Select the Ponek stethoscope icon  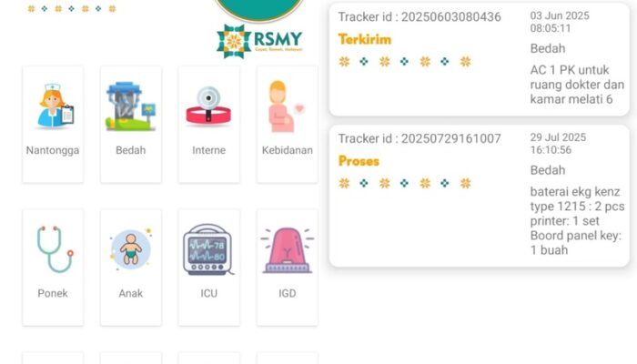(x=53, y=249)
